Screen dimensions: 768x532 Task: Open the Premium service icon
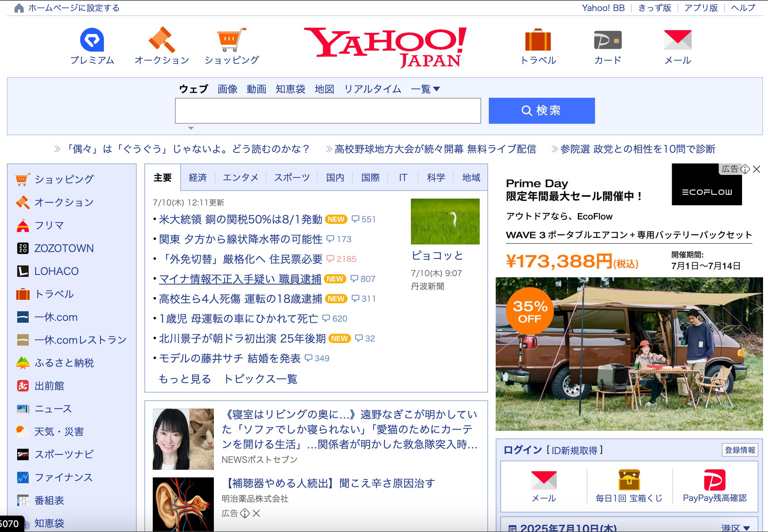tap(92, 40)
